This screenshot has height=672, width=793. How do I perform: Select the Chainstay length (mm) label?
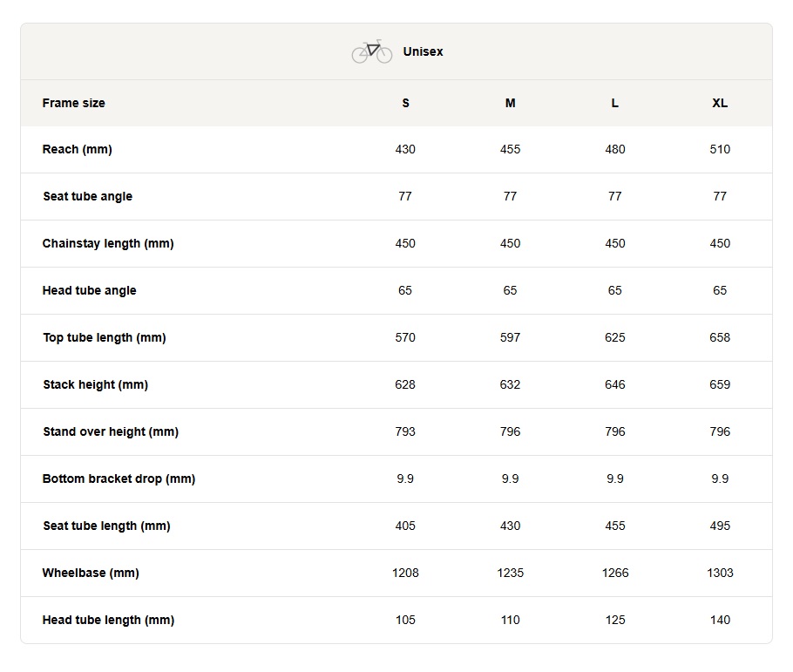coord(108,243)
